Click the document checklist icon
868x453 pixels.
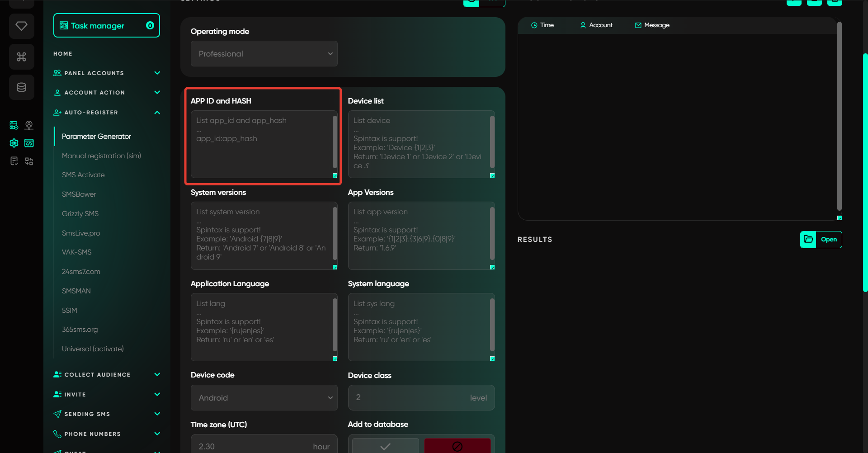[x=14, y=161]
